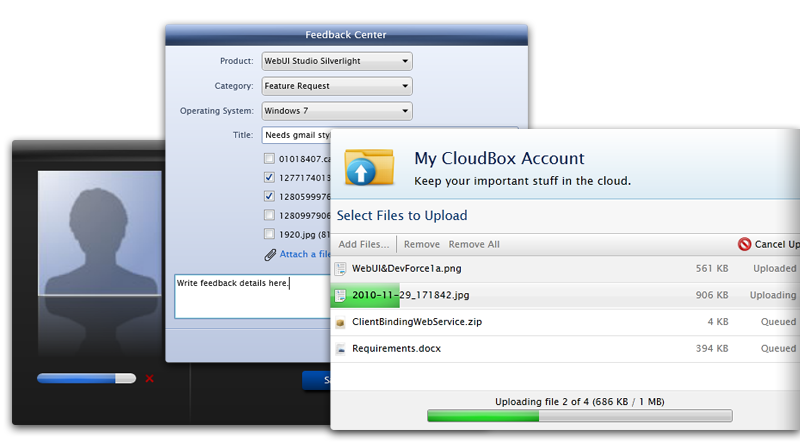Uncheck the 1277174013 file checkbox

(x=269, y=178)
